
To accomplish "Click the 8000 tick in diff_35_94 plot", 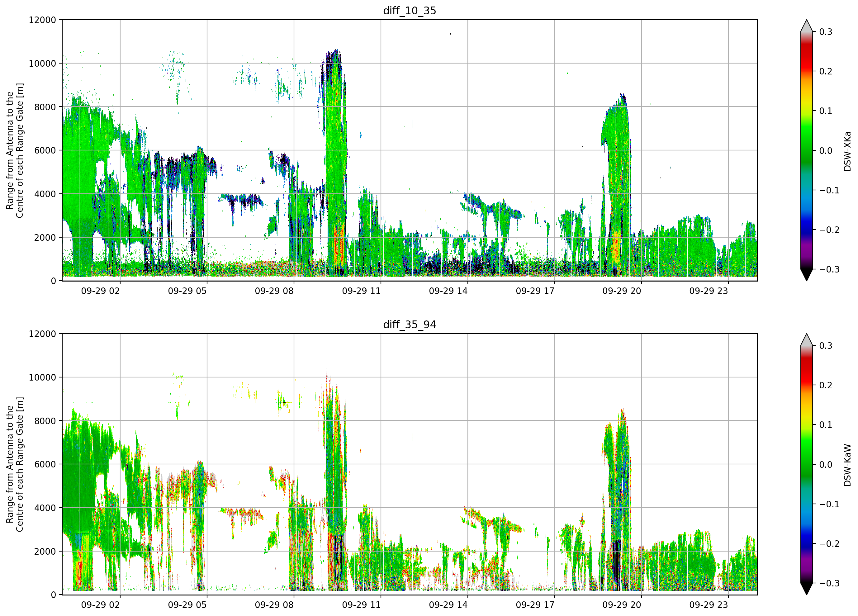I will [45, 421].
